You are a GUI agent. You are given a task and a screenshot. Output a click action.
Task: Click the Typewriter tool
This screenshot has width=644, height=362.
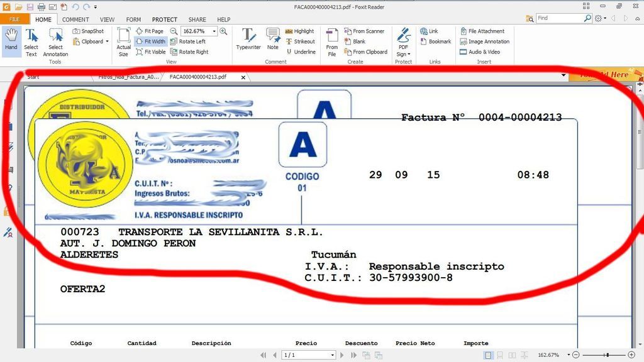(248, 39)
